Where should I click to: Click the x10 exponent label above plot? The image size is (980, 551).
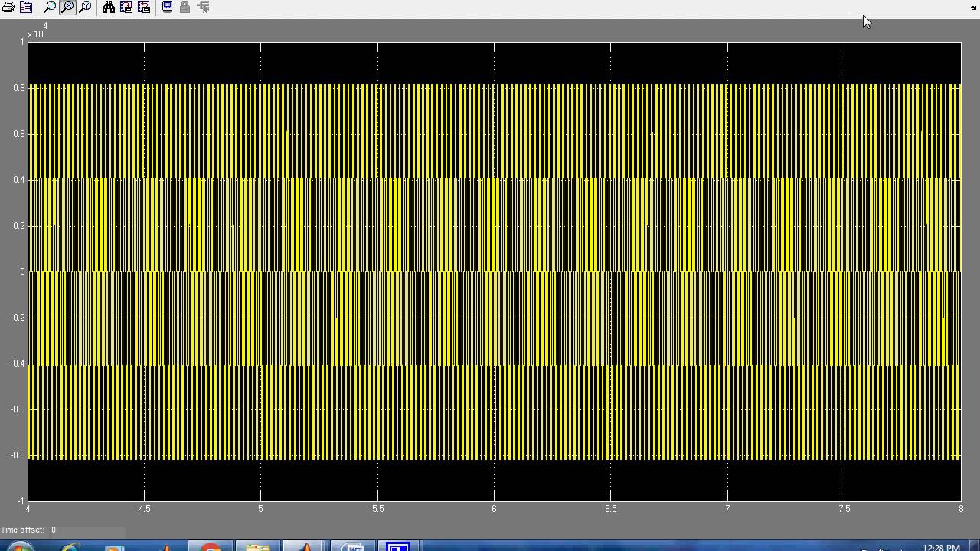[x=38, y=31]
